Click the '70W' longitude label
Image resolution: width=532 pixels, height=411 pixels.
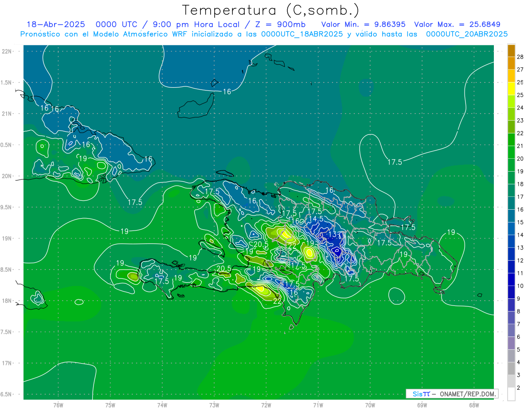coord(370,405)
